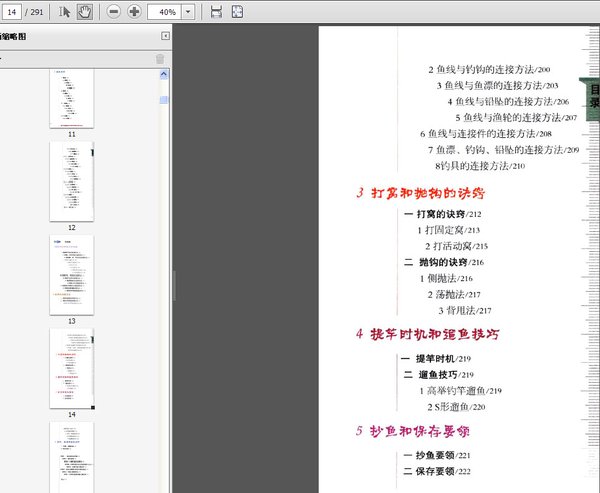This screenshot has height=493, width=600.
Task: Click the page number input field
Action: point(13,12)
